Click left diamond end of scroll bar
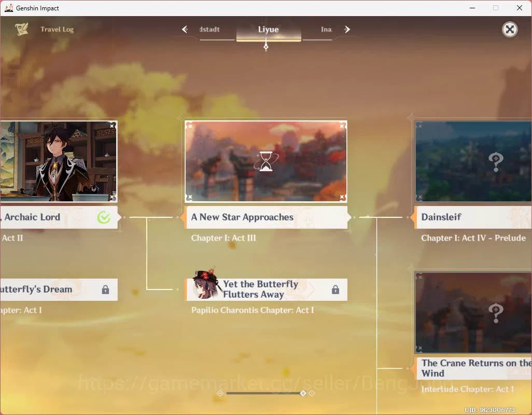The height and width of the screenshot is (415, 532). pyautogui.click(x=220, y=393)
